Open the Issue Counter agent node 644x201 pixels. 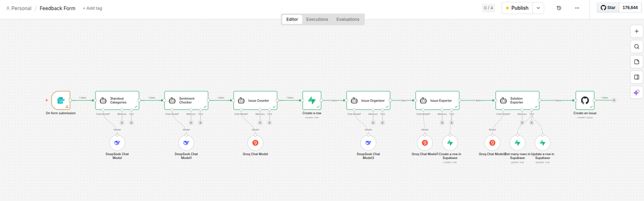tap(255, 100)
